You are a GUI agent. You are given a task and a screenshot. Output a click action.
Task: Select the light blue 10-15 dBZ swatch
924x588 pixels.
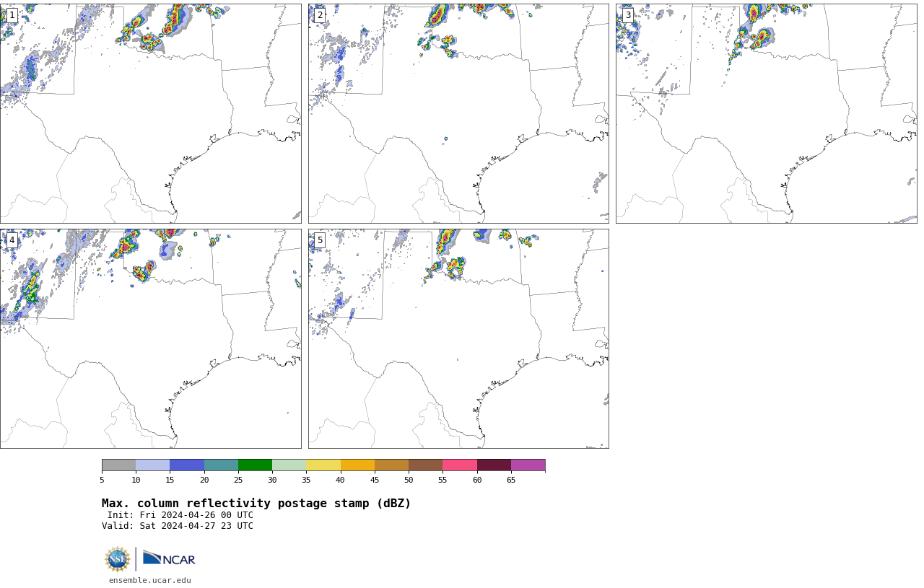coord(152,465)
